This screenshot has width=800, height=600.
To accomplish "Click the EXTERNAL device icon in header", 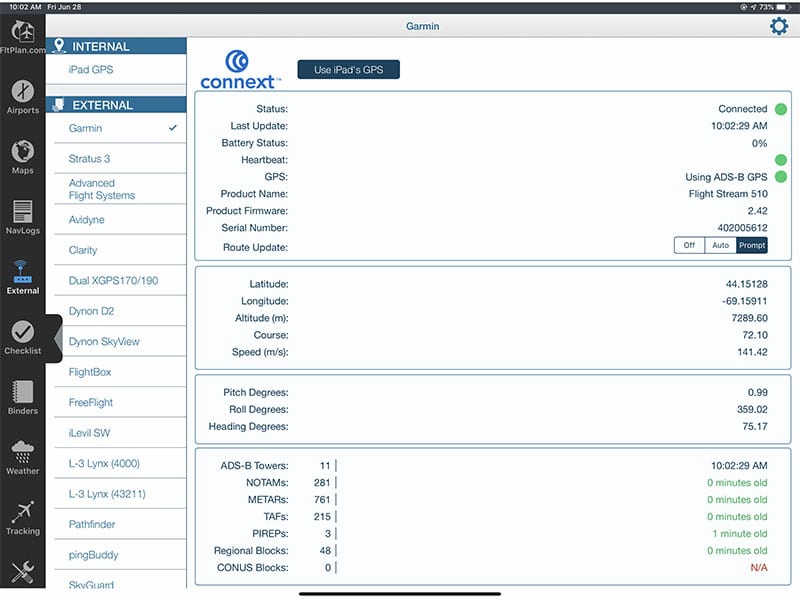I will click(59, 105).
